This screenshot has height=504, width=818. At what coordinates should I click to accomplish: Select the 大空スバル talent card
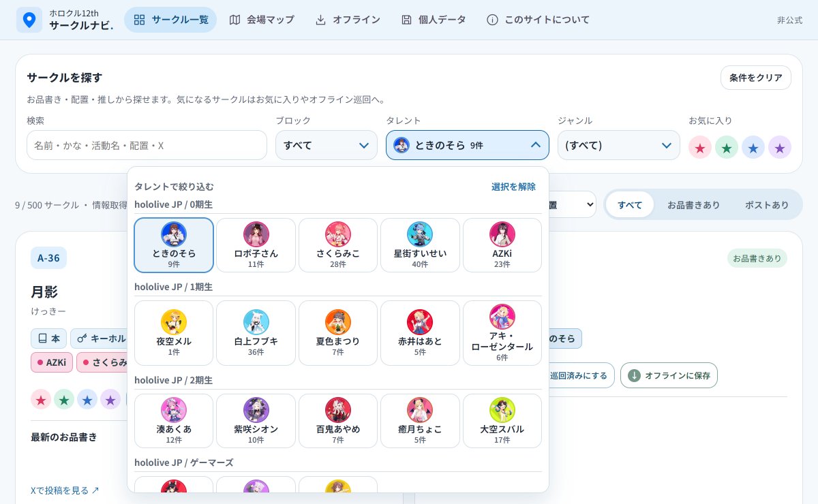502,421
